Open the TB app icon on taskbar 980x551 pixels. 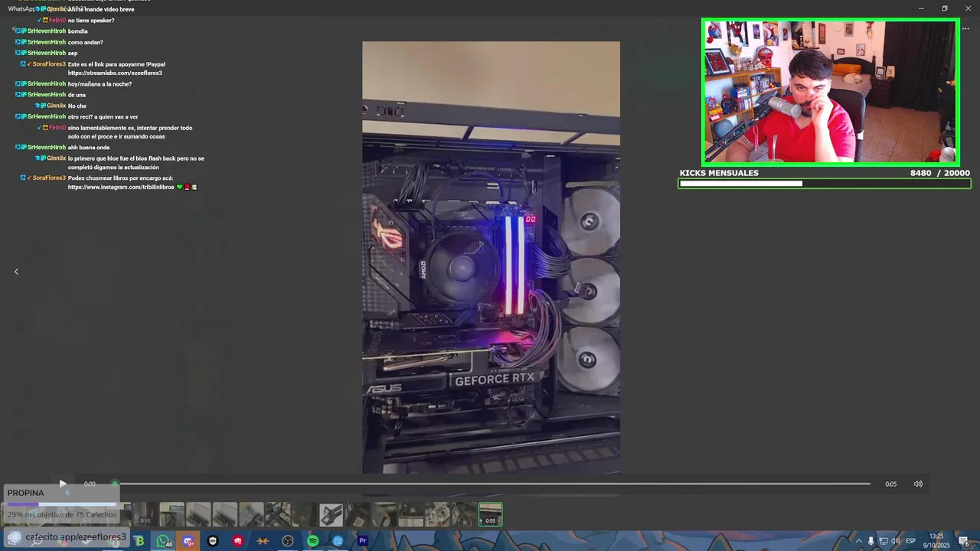139,541
